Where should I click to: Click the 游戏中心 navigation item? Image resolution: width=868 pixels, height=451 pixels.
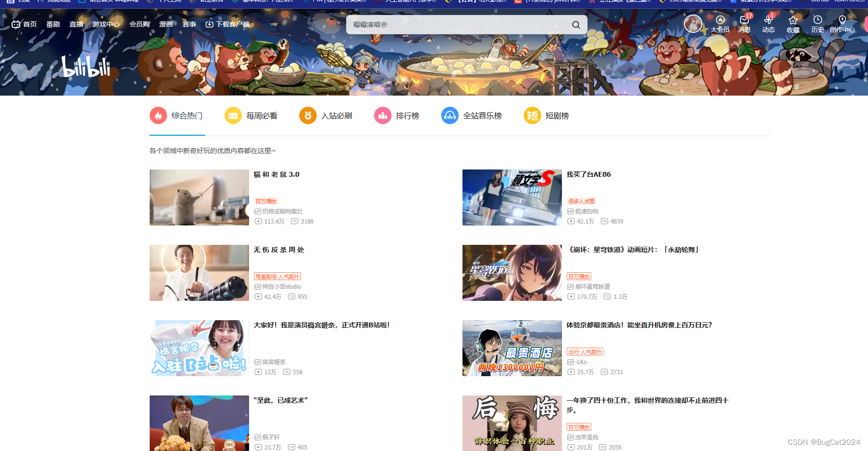tap(106, 24)
